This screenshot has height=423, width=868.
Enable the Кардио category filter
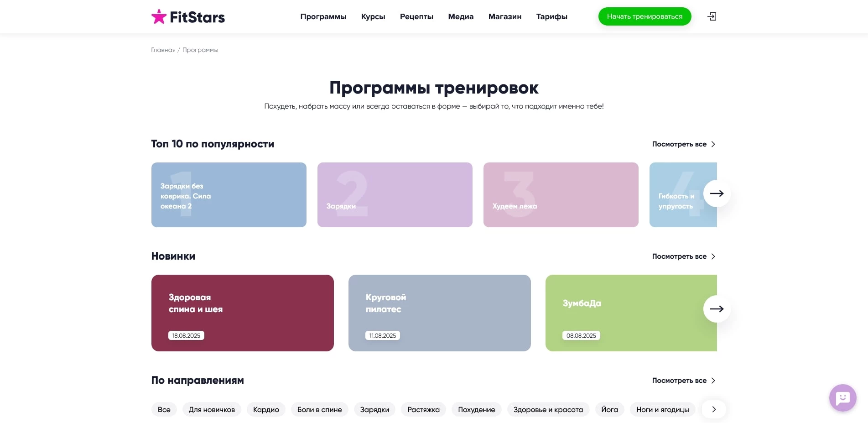[266, 409]
